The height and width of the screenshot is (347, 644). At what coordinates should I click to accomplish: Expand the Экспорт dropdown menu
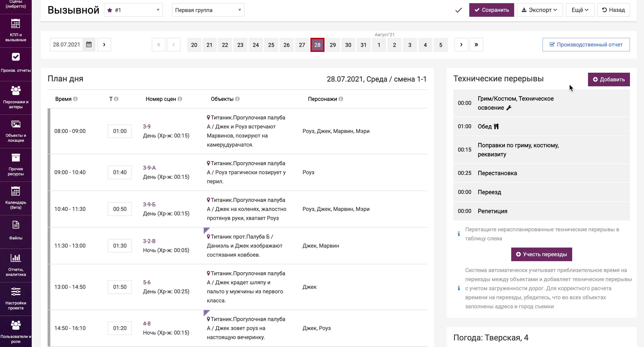(540, 10)
